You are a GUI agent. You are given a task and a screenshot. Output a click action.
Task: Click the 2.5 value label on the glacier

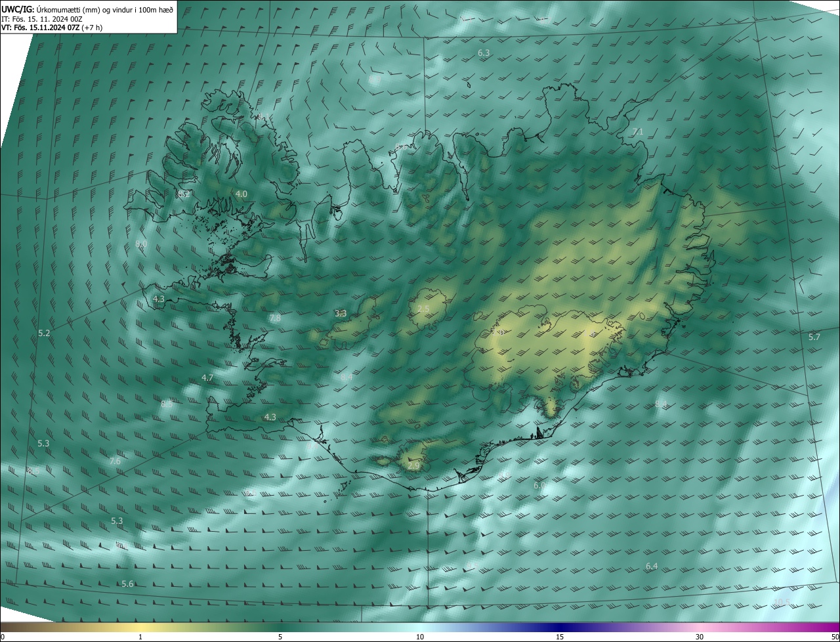424,309
